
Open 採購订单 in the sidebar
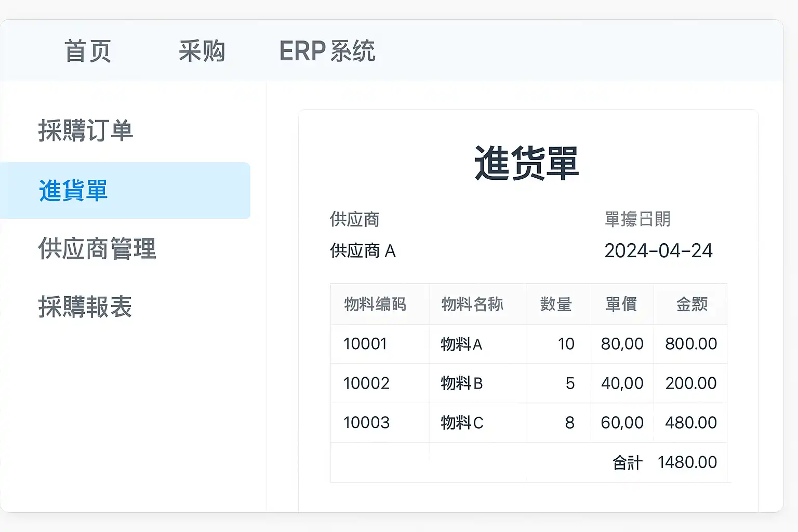click(86, 130)
